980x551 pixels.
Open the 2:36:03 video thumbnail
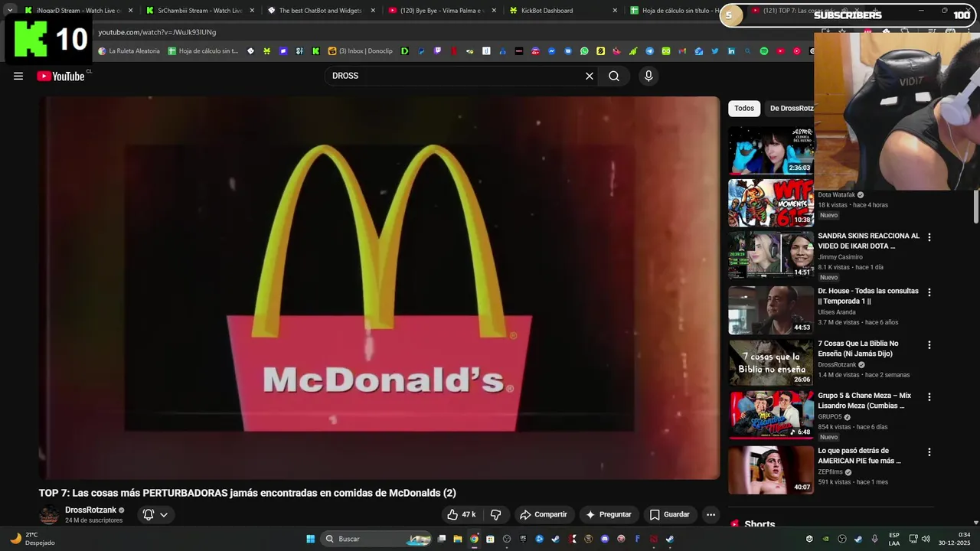770,151
